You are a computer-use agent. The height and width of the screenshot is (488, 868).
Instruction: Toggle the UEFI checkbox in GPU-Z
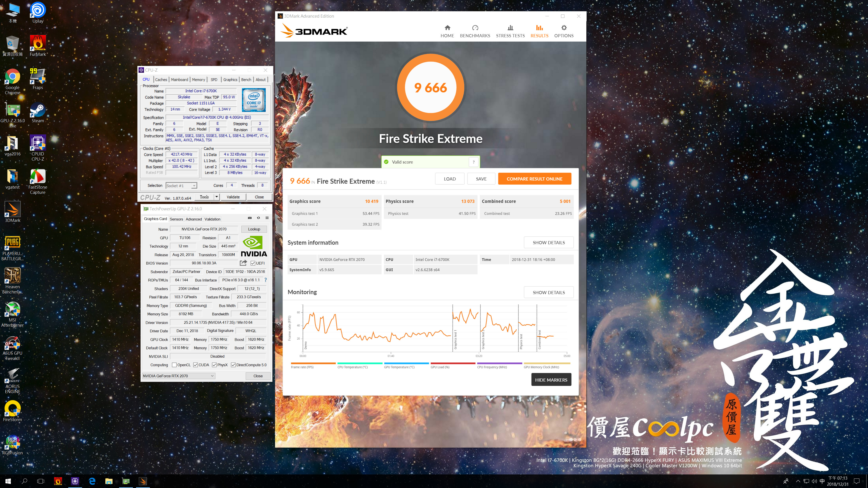click(253, 263)
